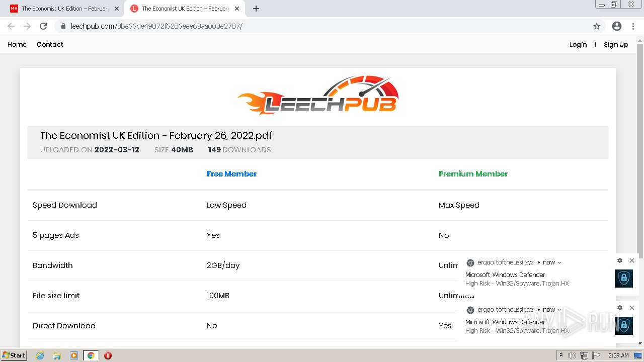The image size is (644, 362).
Task: Click the 'Max Speed' cell
Action: point(459,205)
